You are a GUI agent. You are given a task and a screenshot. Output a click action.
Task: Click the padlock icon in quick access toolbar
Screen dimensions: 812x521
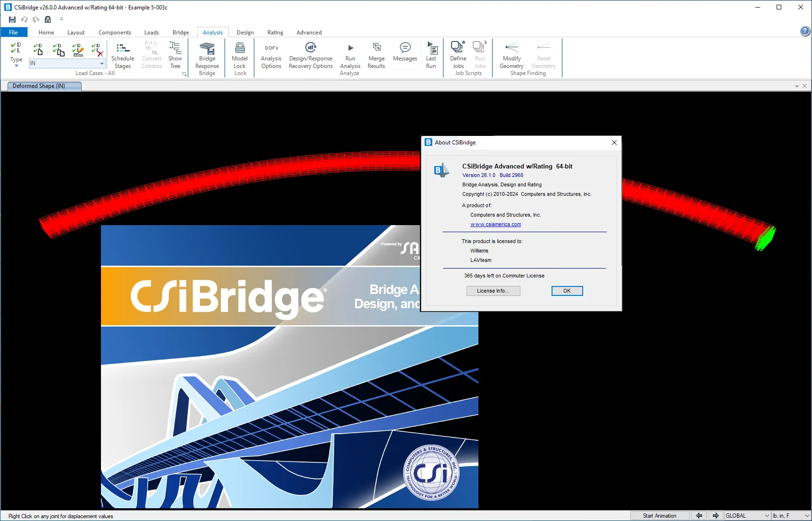(x=48, y=19)
